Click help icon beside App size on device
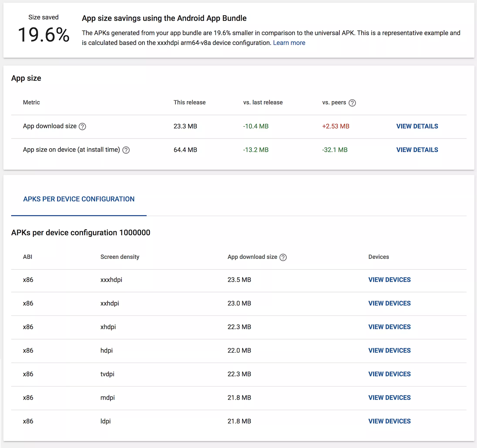 (126, 150)
